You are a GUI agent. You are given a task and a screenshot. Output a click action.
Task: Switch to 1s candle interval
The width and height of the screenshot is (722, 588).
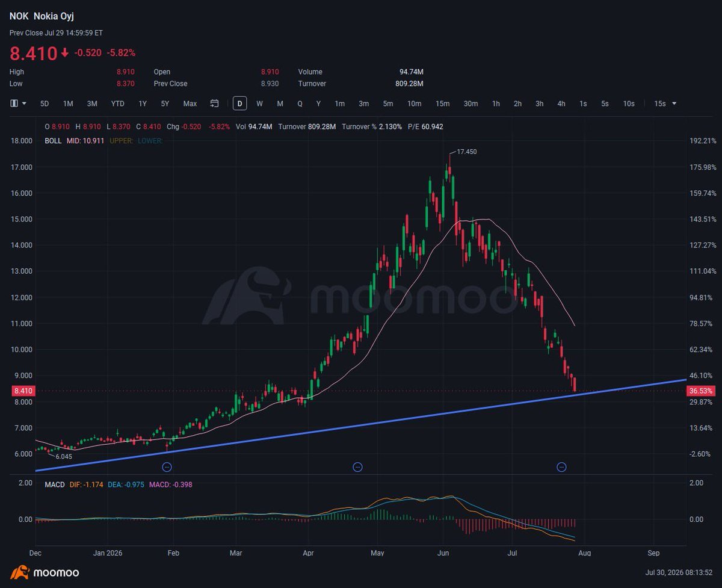pos(583,104)
